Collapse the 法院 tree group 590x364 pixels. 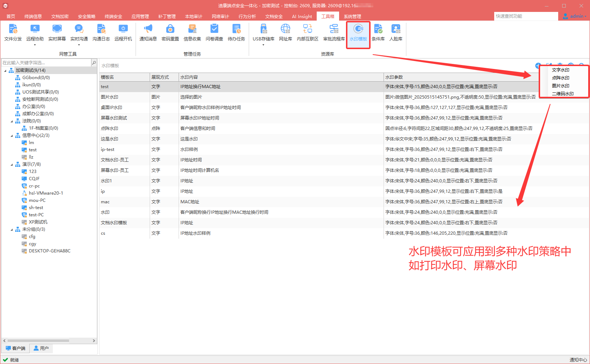tap(12, 121)
